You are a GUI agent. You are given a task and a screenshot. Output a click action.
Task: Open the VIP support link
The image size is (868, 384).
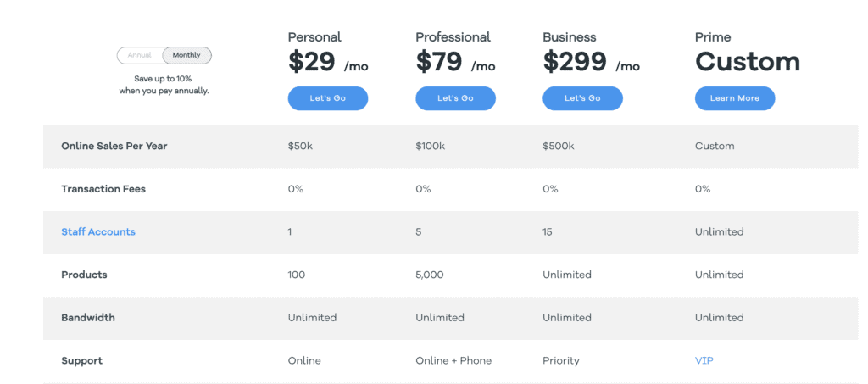tap(704, 361)
